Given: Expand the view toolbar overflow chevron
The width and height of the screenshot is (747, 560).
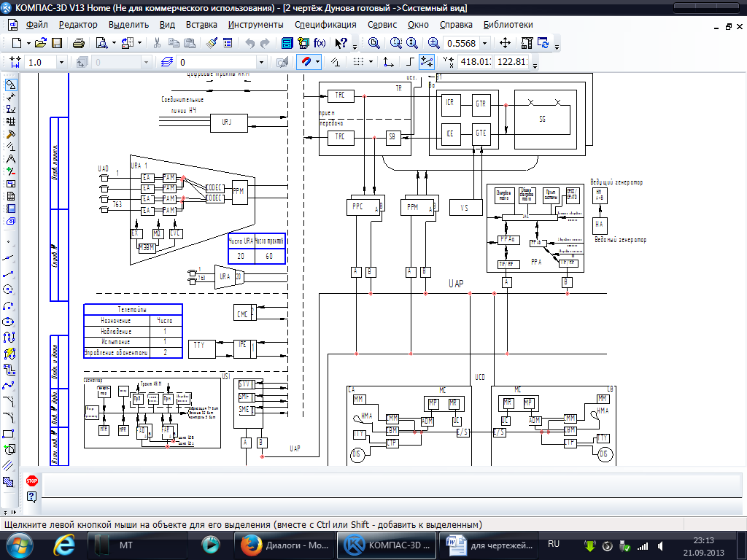Looking at the screenshot, I should [557, 46].
